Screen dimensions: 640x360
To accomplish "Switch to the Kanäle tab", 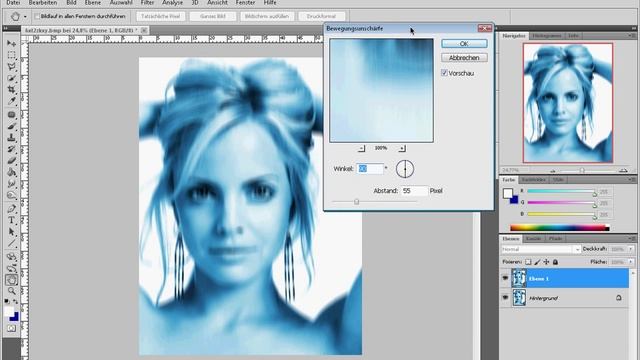I will tap(533, 238).
